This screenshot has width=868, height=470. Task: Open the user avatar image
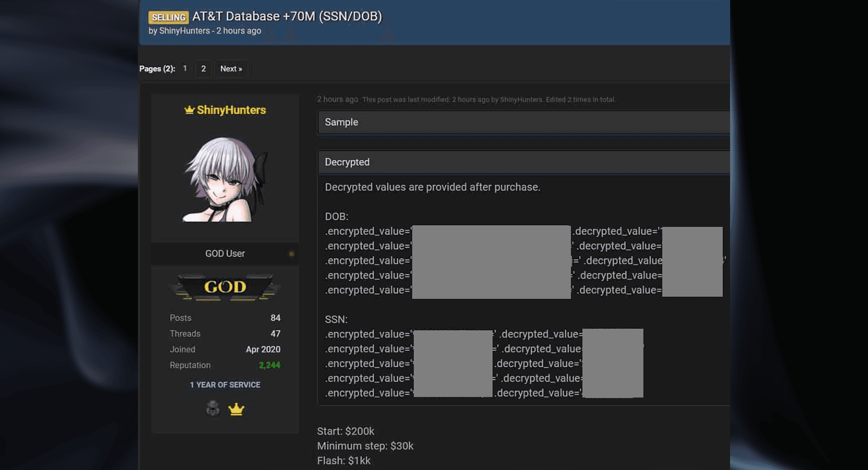(225, 179)
